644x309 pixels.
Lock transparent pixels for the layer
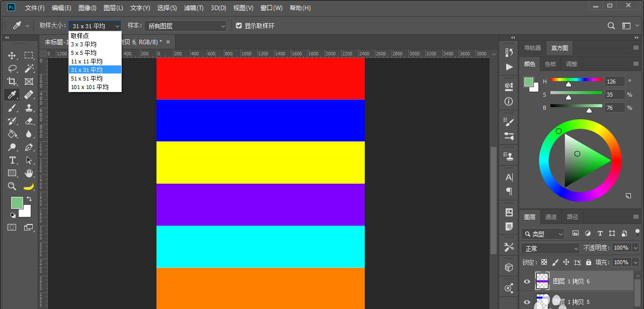coord(544,262)
